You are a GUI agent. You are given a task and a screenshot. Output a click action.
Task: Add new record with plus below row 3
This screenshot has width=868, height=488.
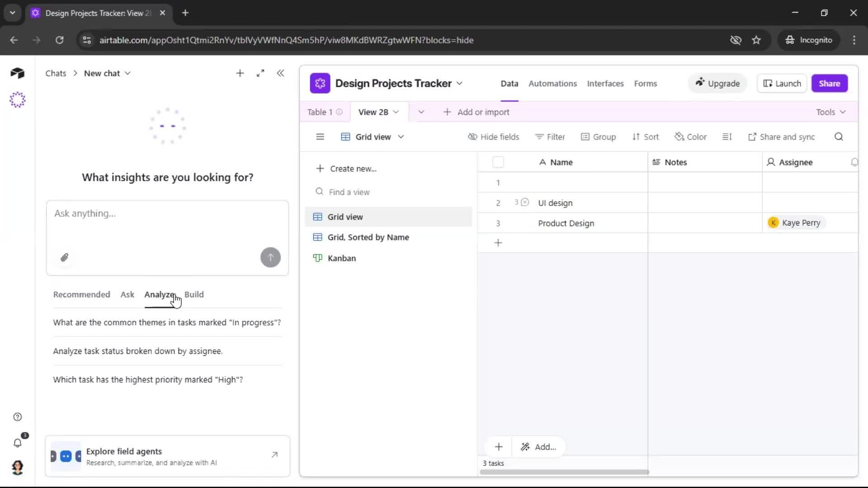pos(498,243)
